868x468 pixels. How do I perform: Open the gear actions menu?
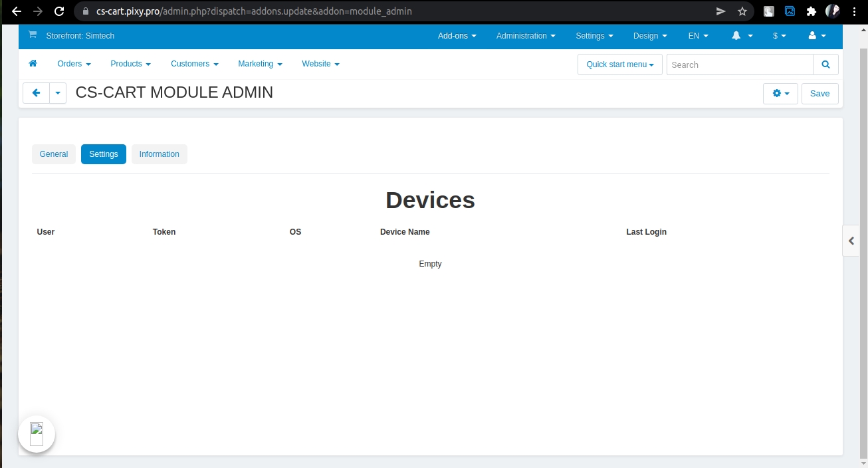pyautogui.click(x=780, y=94)
